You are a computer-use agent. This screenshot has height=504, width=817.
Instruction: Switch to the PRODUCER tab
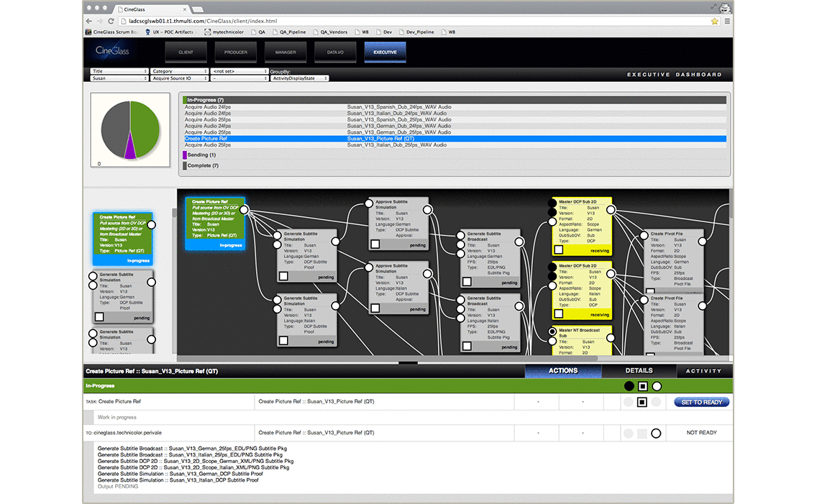click(236, 52)
